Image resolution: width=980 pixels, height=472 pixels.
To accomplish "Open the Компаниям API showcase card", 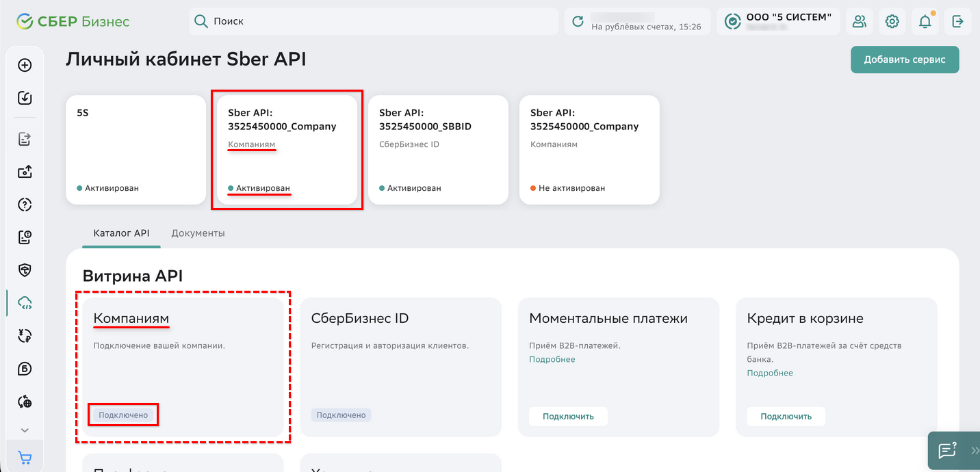I will tap(183, 367).
